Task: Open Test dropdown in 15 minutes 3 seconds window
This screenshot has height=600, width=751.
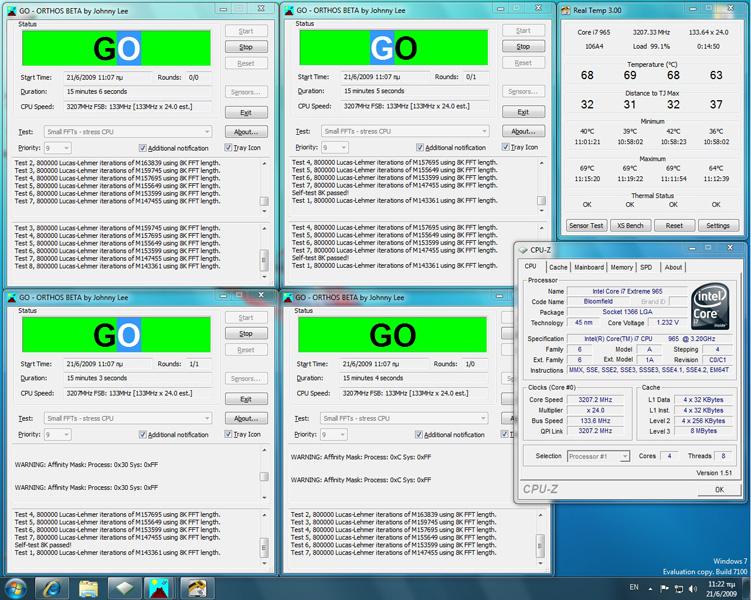Action: point(128,418)
